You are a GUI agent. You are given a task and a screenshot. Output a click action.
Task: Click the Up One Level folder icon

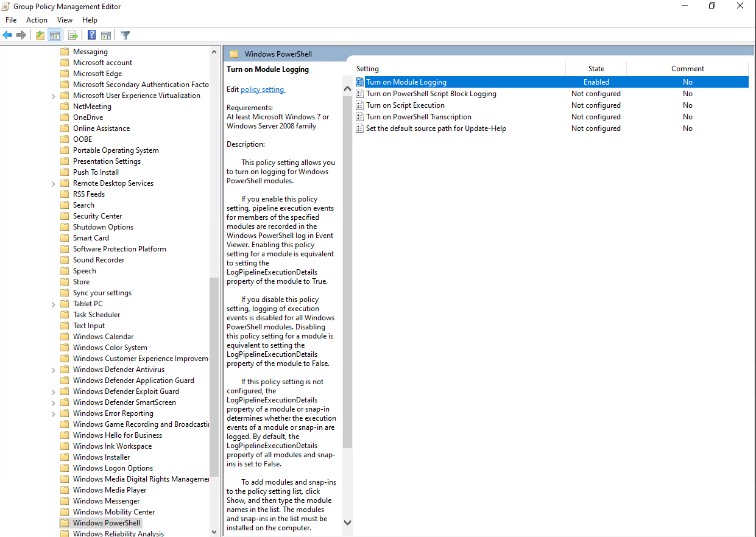(x=40, y=35)
